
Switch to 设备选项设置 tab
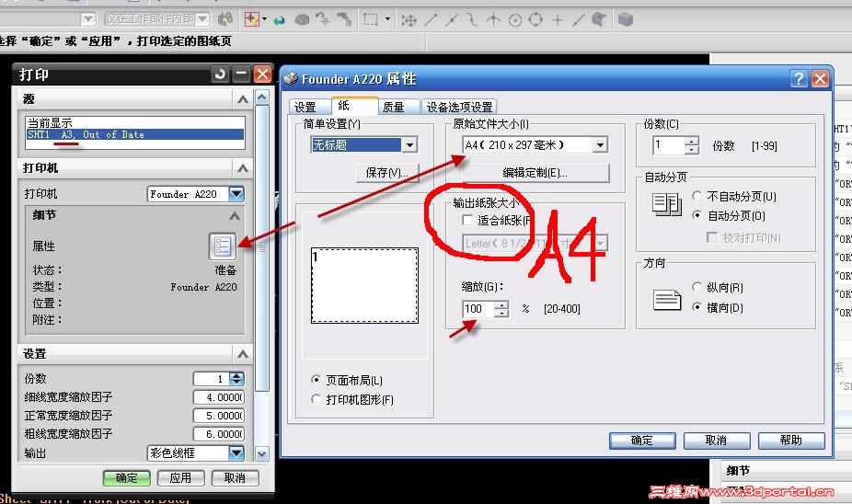point(460,107)
